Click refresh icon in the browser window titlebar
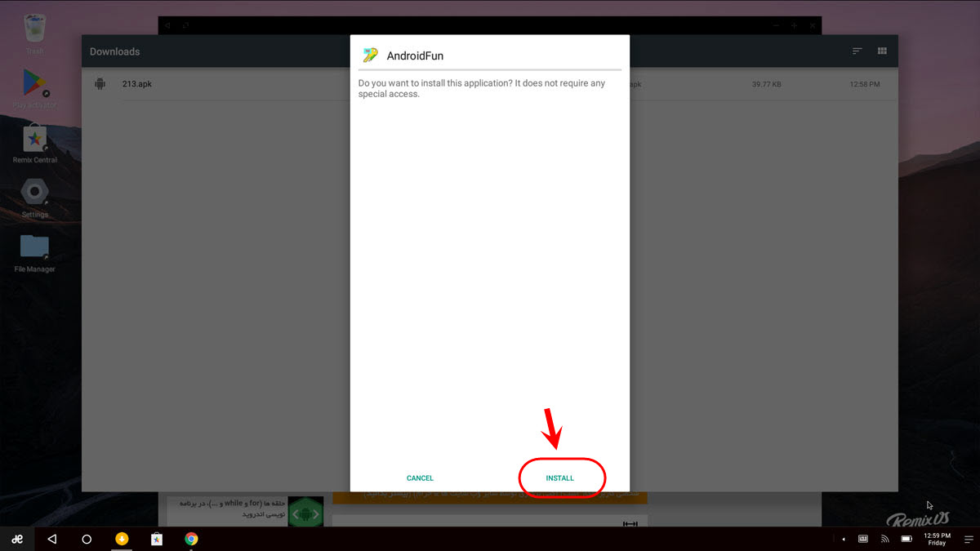The image size is (980, 551). point(186,25)
